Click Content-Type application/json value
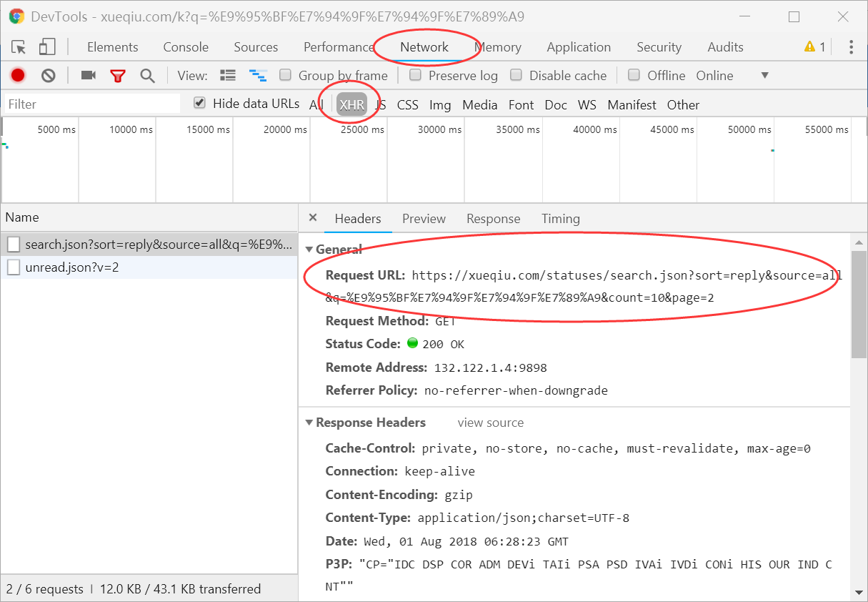Image resolution: width=868 pixels, height=602 pixels. tap(524, 518)
